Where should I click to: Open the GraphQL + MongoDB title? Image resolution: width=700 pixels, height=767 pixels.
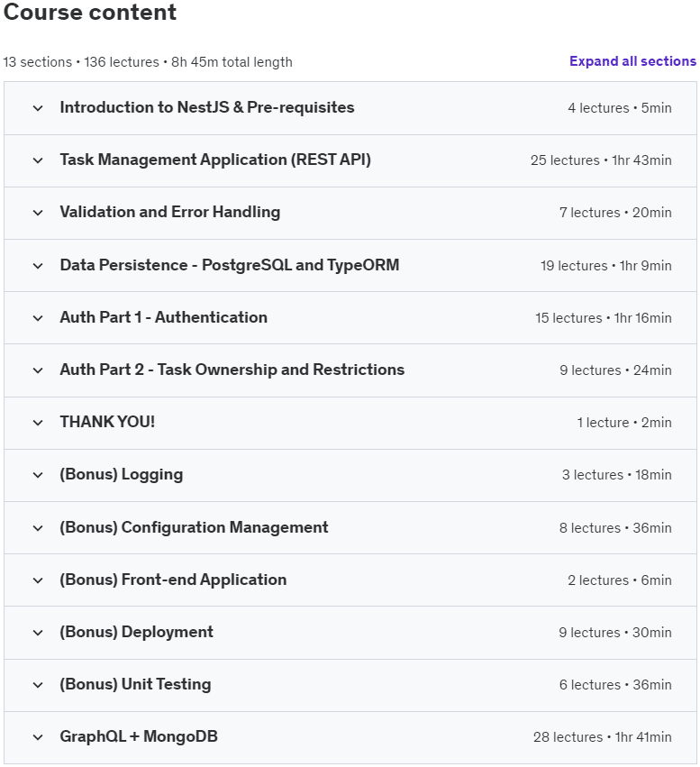point(139,736)
